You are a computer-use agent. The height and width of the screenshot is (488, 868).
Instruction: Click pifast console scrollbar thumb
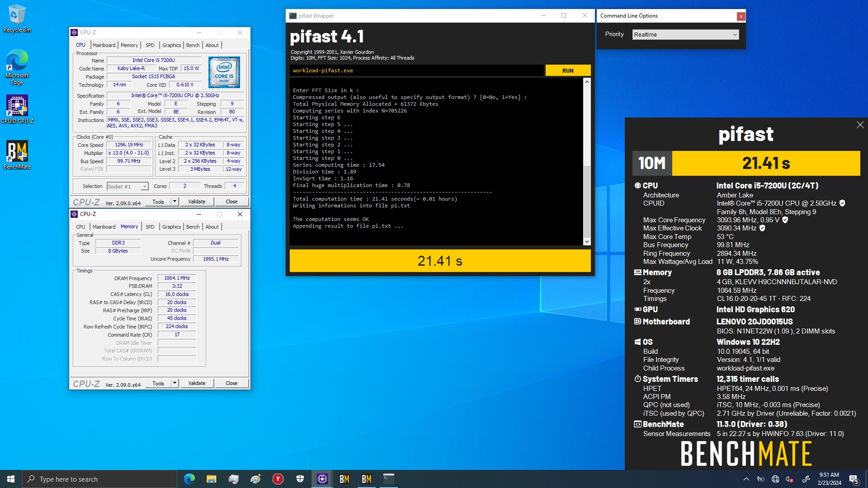pos(587,201)
